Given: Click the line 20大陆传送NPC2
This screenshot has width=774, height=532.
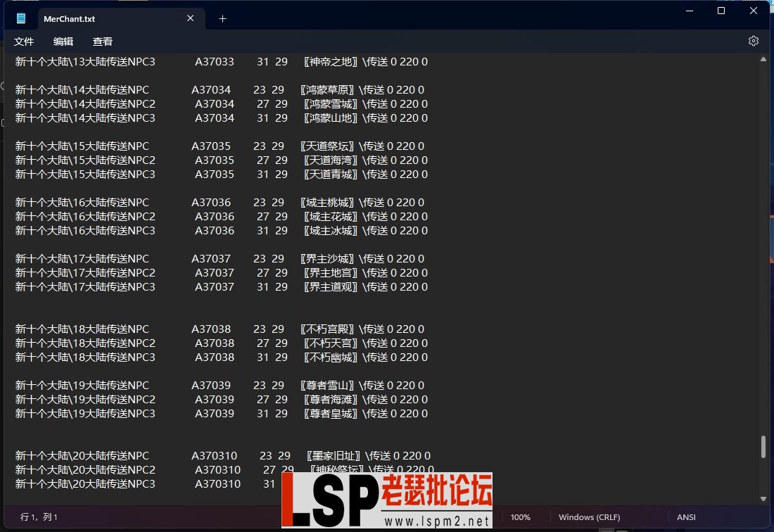Looking at the screenshot, I should (x=224, y=470).
